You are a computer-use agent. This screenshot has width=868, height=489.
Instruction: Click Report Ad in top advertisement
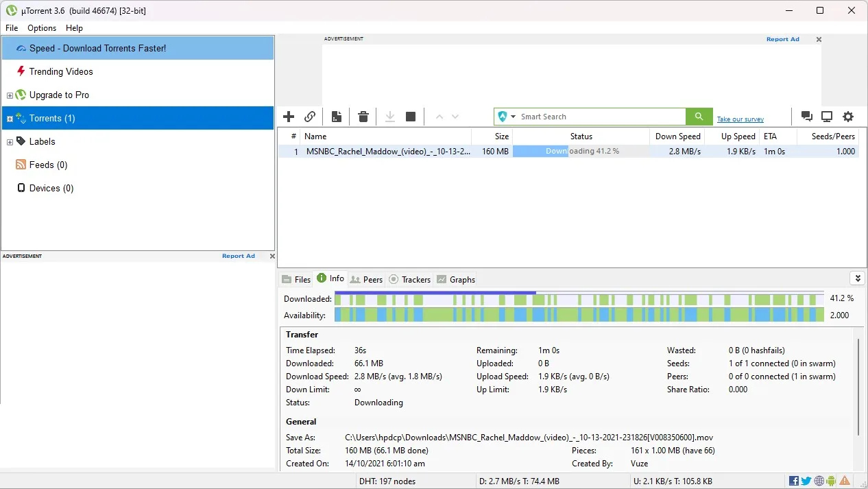[783, 40]
